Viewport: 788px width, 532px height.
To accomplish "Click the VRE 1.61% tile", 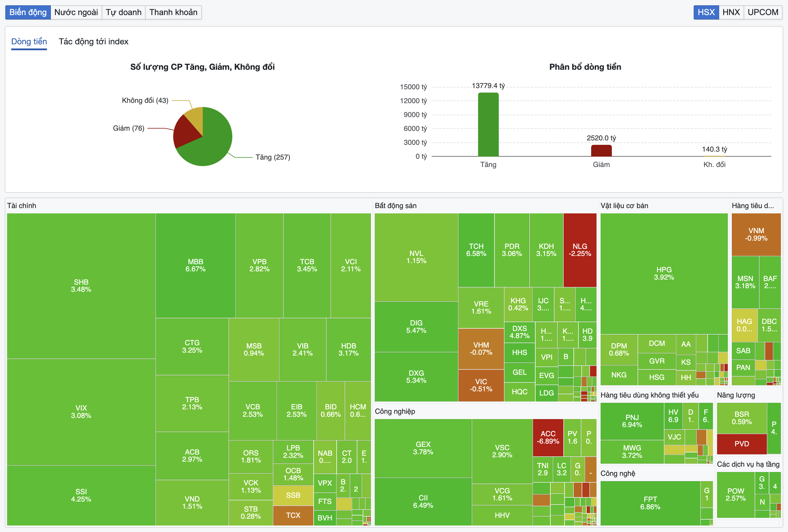I will (481, 308).
